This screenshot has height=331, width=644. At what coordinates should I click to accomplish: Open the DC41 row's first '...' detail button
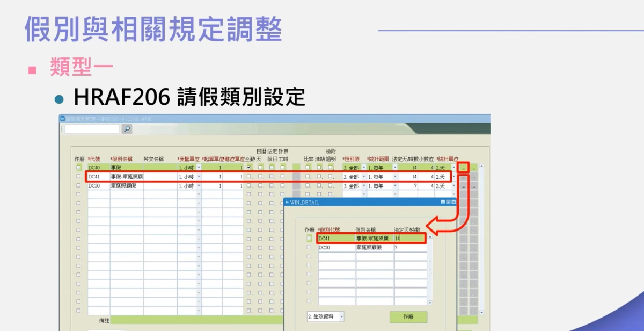click(x=463, y=177)
